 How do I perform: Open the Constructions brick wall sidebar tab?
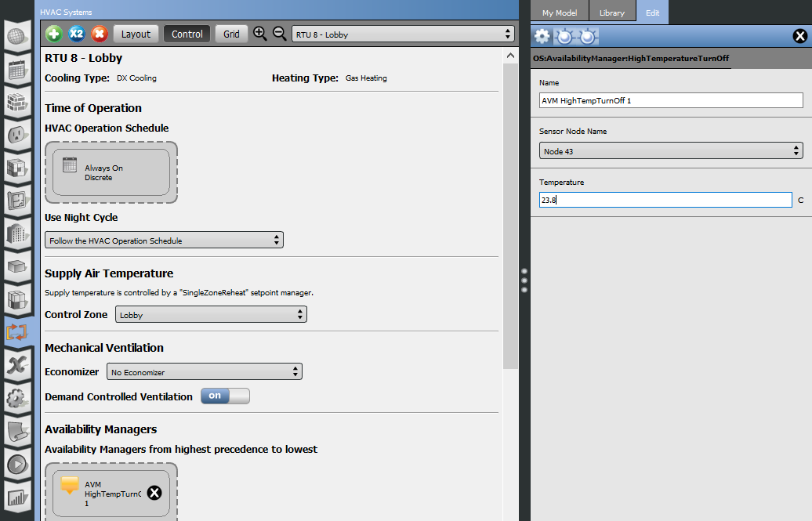point(16,102)
